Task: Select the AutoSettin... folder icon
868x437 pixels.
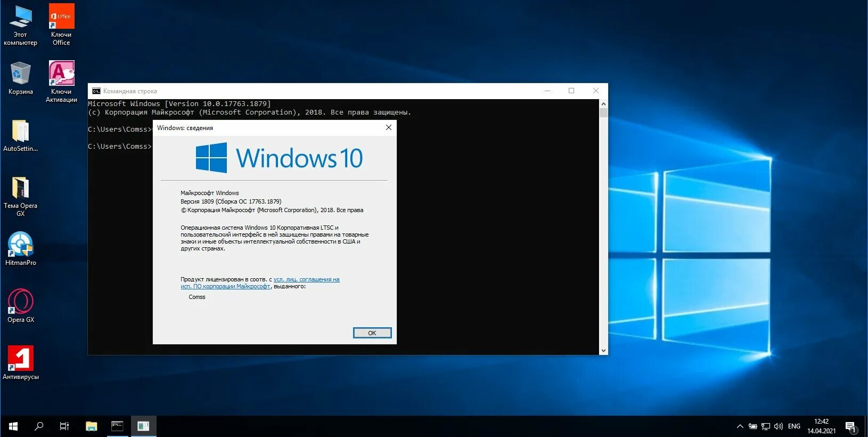Action: tap(20, 135)
